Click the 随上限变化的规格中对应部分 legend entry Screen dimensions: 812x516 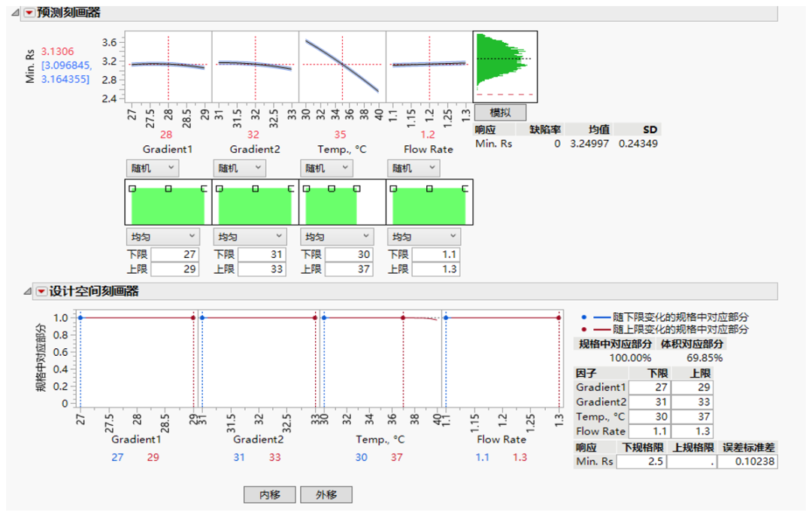665,329
